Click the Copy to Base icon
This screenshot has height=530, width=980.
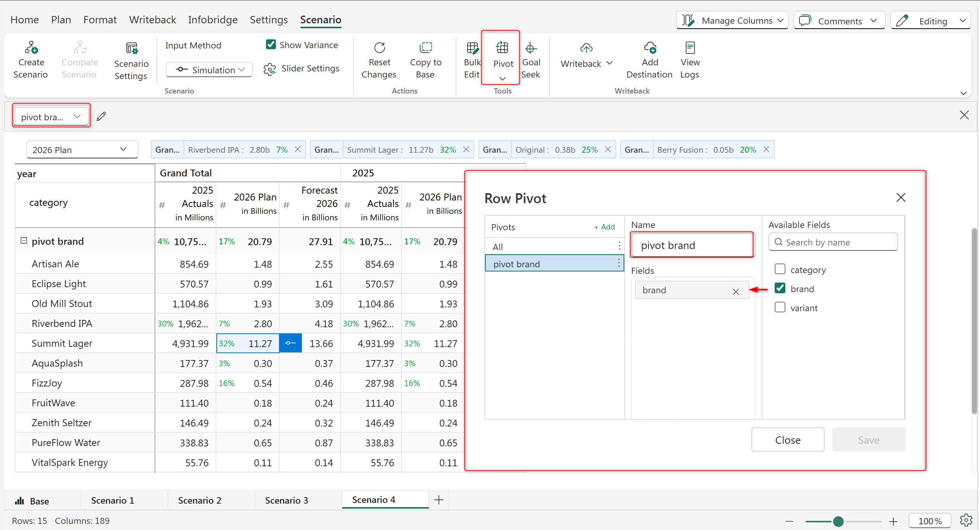pos(426,48)
